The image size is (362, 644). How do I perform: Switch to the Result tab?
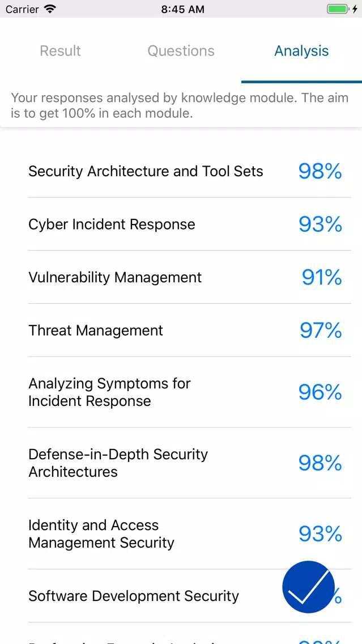[60, 51]
